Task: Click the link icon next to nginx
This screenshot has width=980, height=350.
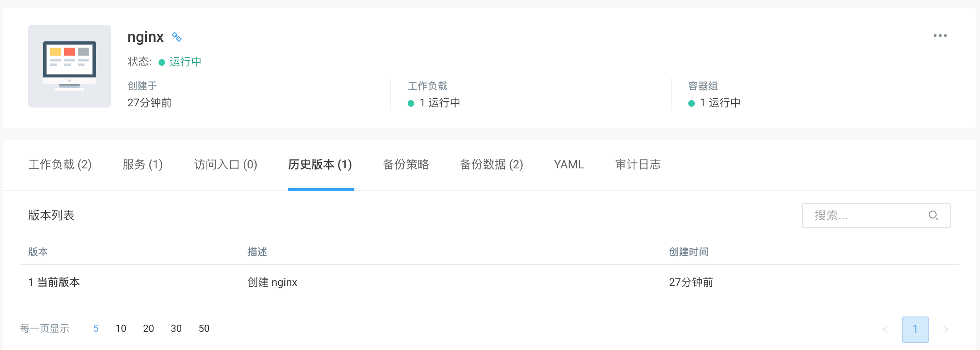Action: pos(177,37)
